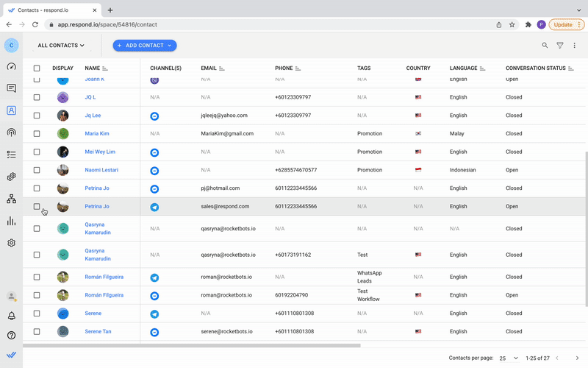This screenshot has height=368, width=588.
Task: Change the contacts per page dropdown
Action: 509,358
